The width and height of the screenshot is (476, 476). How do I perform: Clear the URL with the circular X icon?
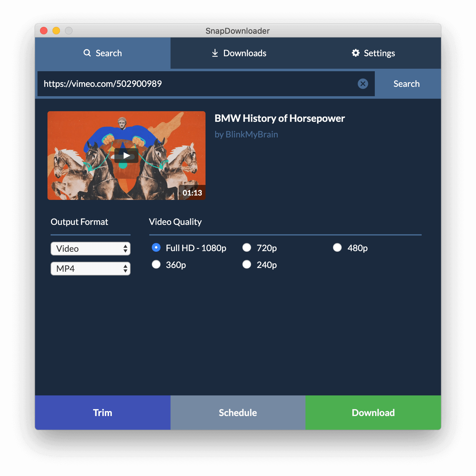tap(363, 84)
